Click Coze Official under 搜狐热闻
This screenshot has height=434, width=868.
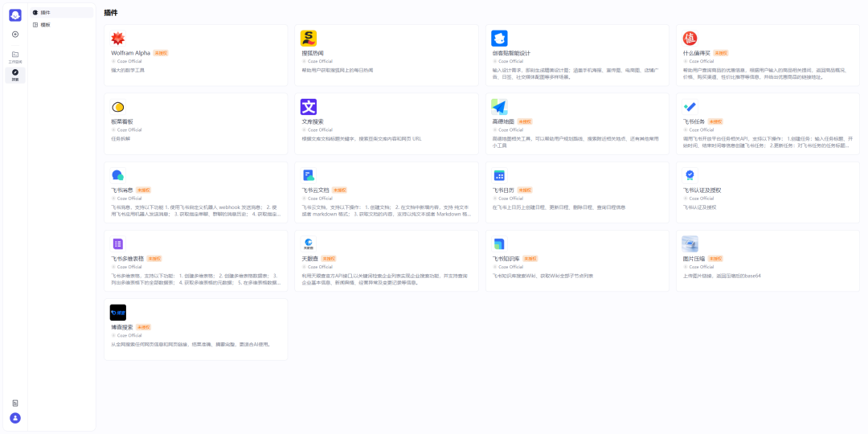coord(320,61)
